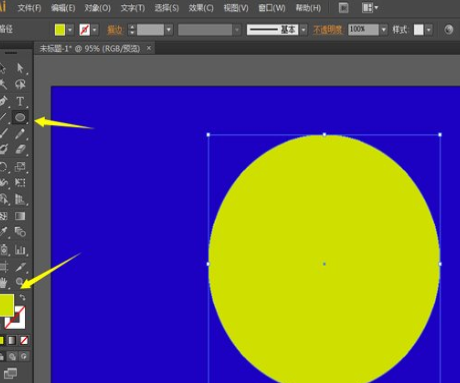Close the 未标题-1 document tab
The height and width of the screenshot is (383, 460).
click(149, 48)
